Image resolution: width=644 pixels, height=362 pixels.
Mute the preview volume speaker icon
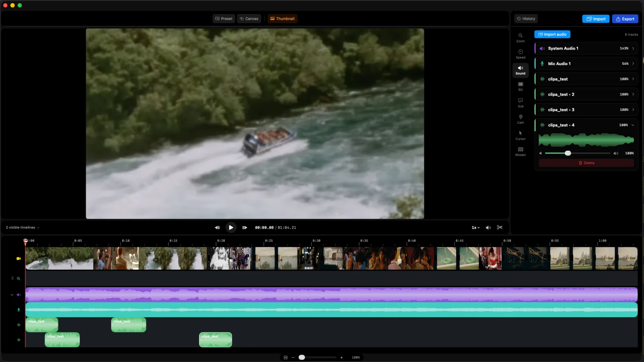tap(488, 227)
